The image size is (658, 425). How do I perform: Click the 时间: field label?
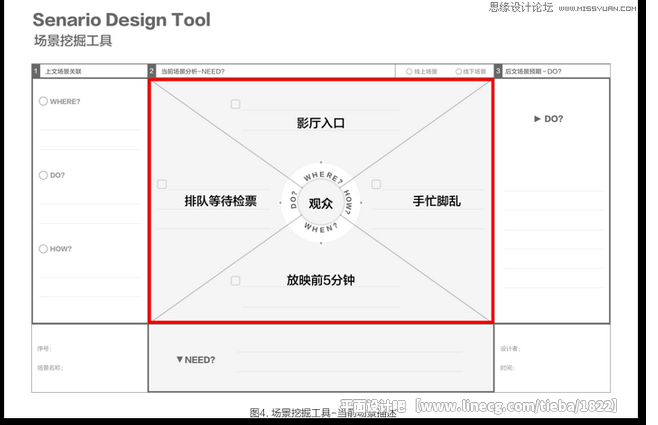click(x=507, y=368)
